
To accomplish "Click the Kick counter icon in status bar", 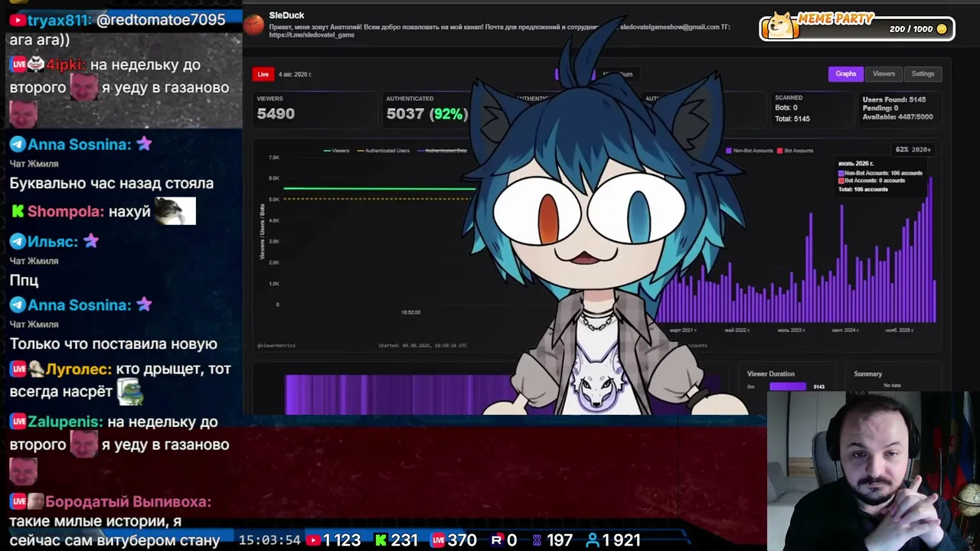I will pyautogui.click(x=381, y=540).
